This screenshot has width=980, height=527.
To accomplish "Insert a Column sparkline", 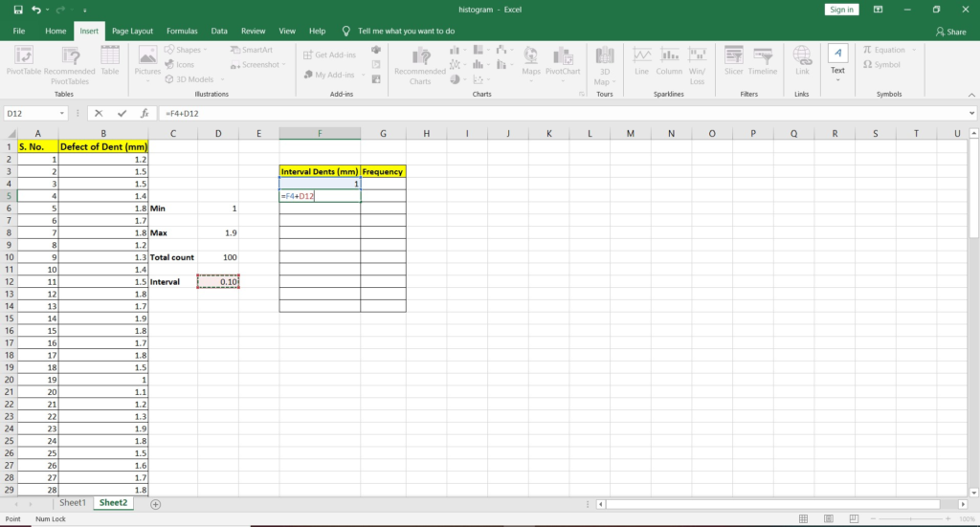I will (x=669, y=61).
